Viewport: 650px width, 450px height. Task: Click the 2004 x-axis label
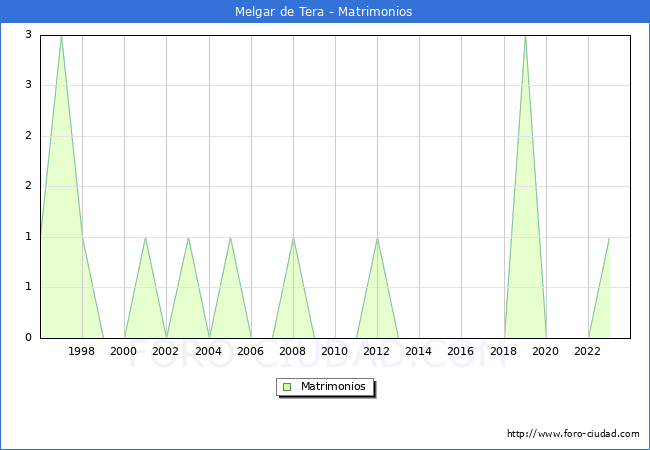(x=208, y=351)
